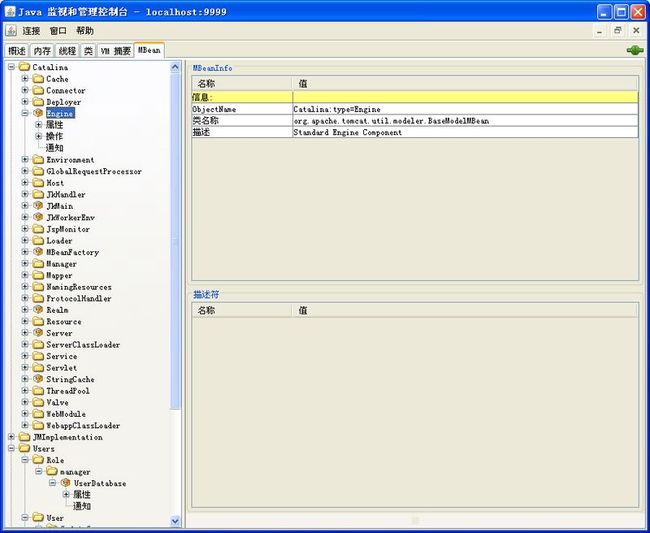The height and width of the screenshot is (533, 650).
Task: Expand the WebappClassLoader node
Action: click(x=25, y=425)
